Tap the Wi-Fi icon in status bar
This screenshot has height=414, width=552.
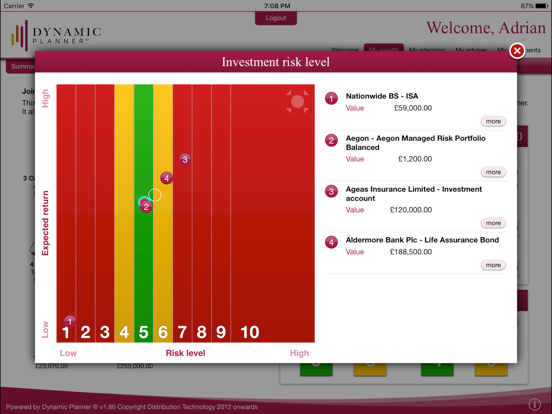pyautogui.click(x=31, y=6)
